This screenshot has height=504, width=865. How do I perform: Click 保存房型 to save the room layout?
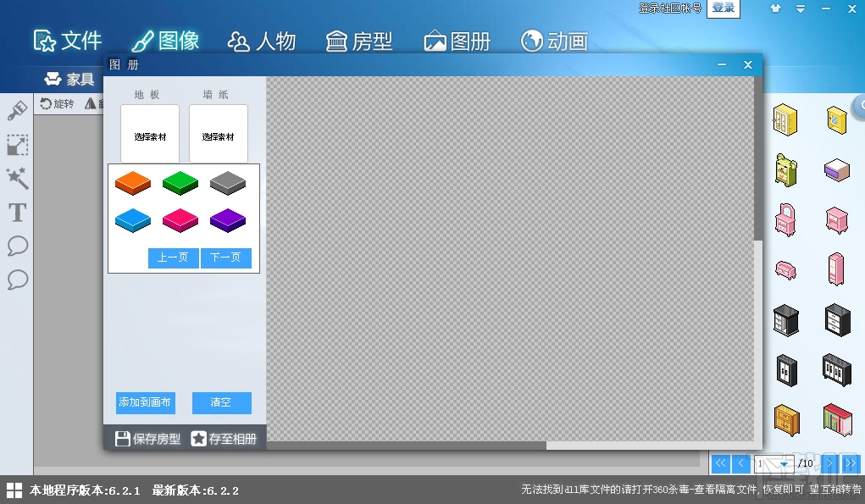point(147,437)
